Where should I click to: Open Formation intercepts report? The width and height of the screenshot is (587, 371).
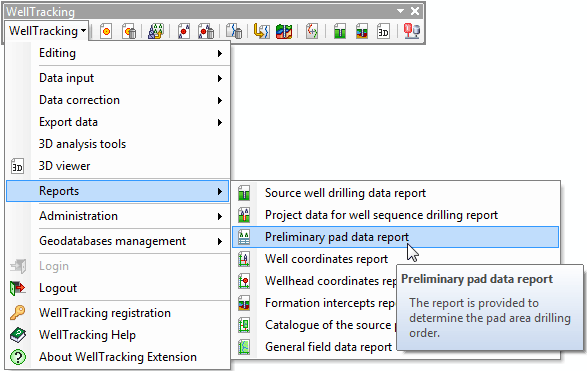[x=314, y=303]
